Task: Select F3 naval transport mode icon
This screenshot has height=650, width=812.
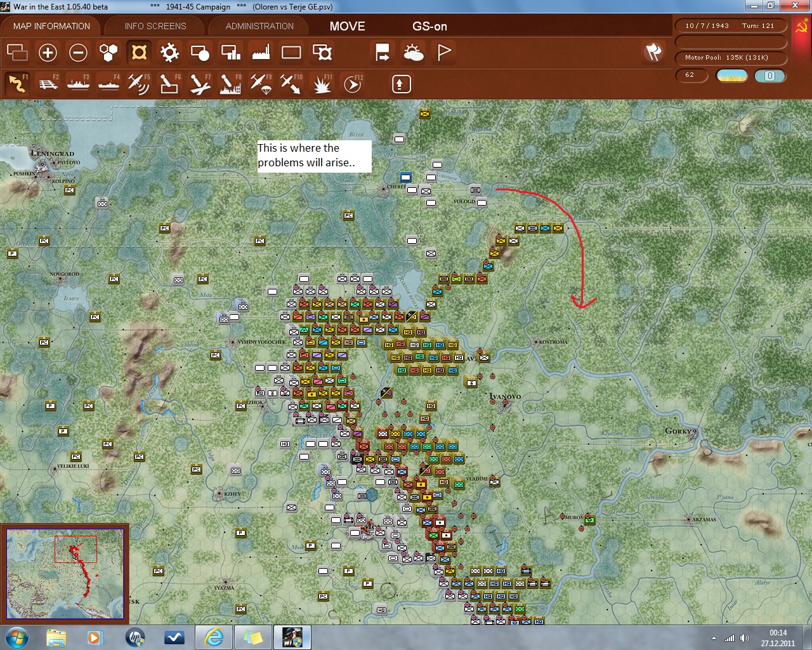Action: tap(78, 84)
